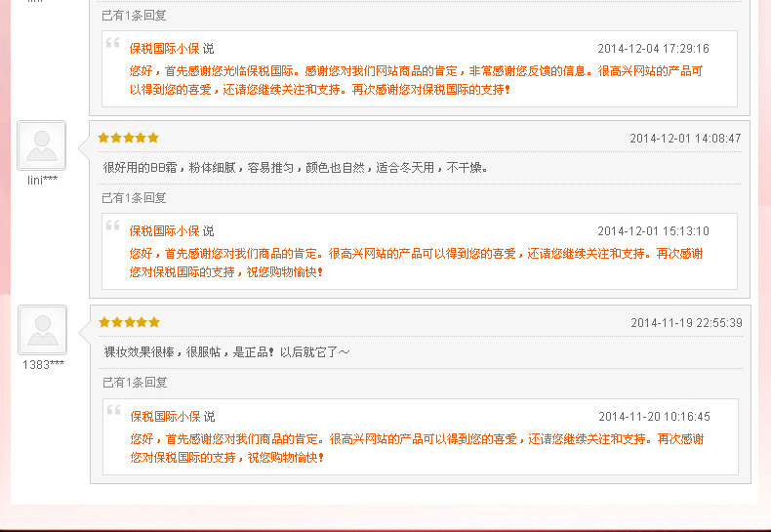Click the username 1383***

tap(43, 365)
